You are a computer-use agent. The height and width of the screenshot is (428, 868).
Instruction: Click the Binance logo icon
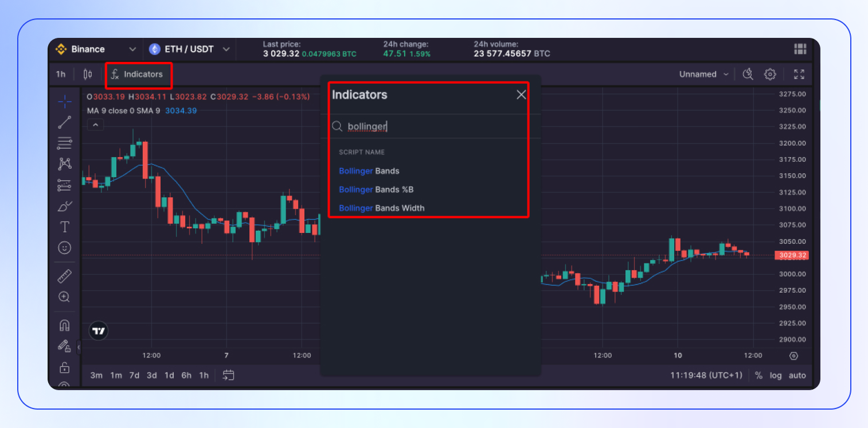coord(61,49)
